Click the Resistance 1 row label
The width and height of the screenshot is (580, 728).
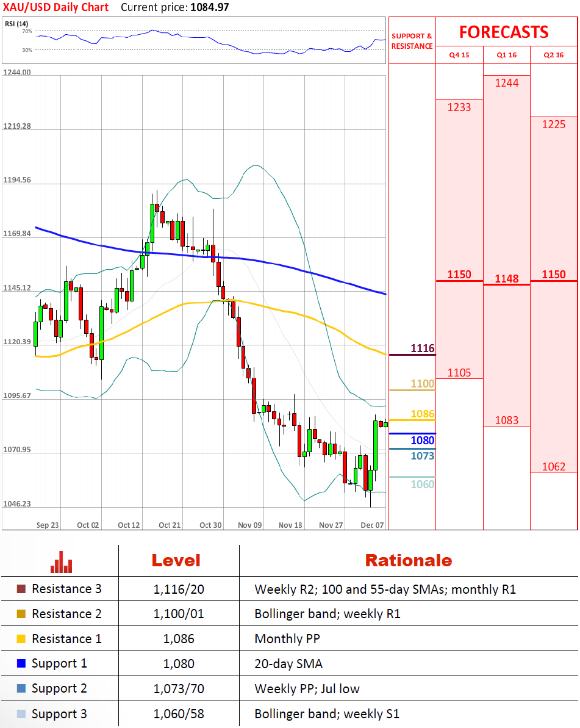coord(66,639)
